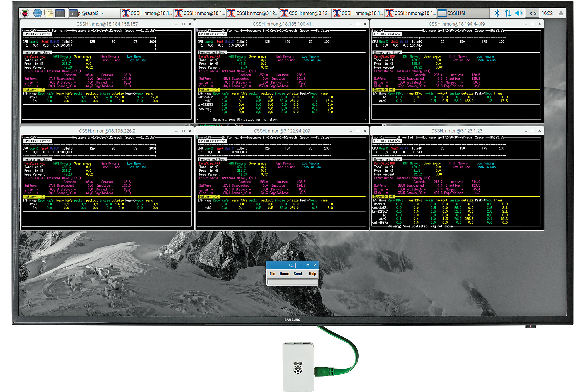Close the nmon@18.185.100.41 window
The image size is (585, 392).
point(365,24)
